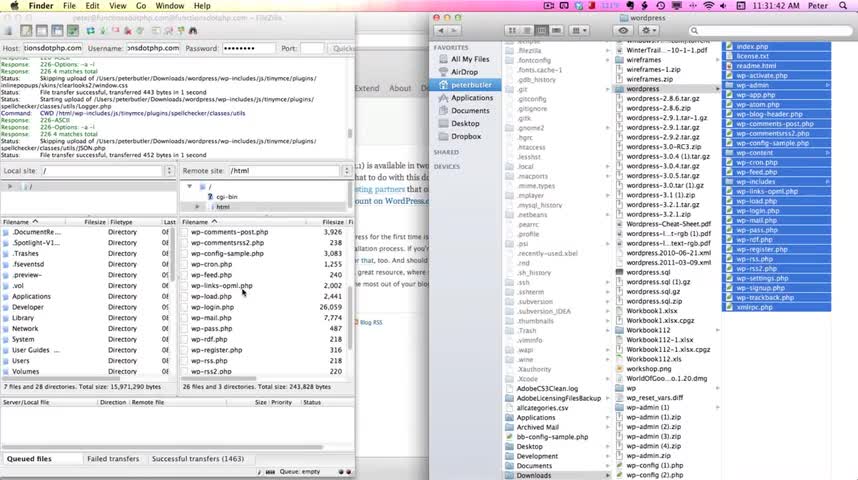Open the filename filters dialog icon
858x480 pixels.
point(156,31)
